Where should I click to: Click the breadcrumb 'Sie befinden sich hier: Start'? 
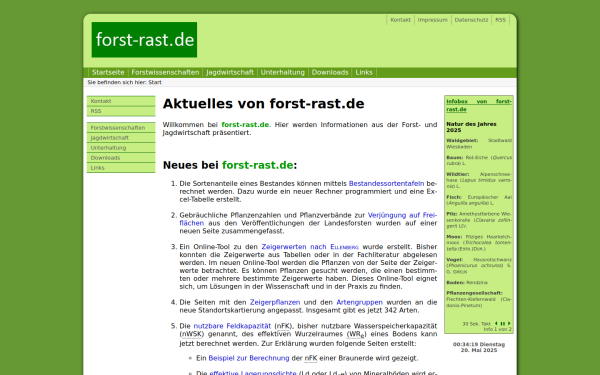coord(124,82)
